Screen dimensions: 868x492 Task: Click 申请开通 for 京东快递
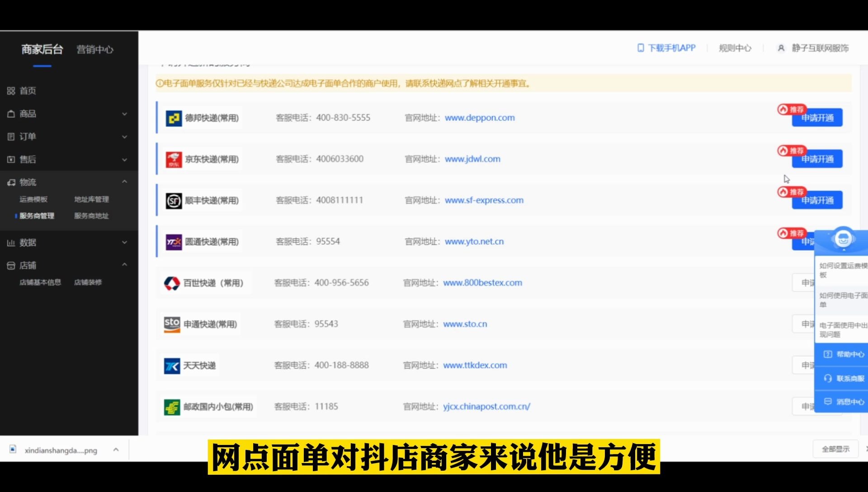pyautogui.click(x=817, y=159)
